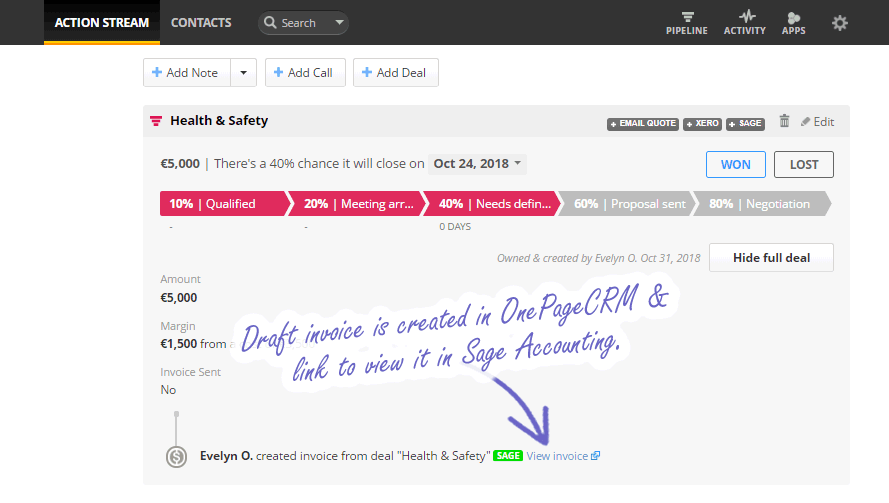This screenshot has width=889, height=503.
Task: Click the green SAGE badge
Action: pos(508,456)
